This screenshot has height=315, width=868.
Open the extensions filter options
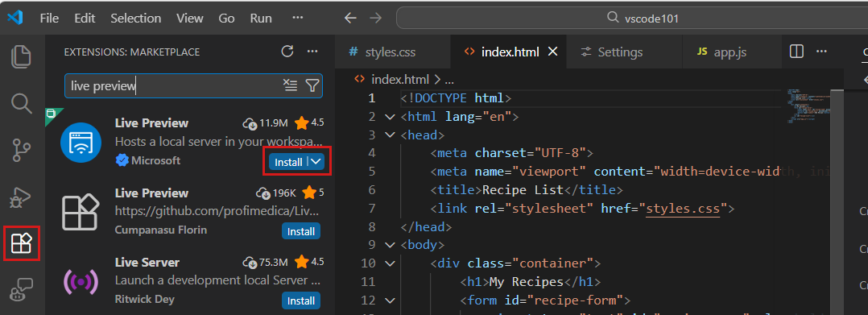pos(312,85)
